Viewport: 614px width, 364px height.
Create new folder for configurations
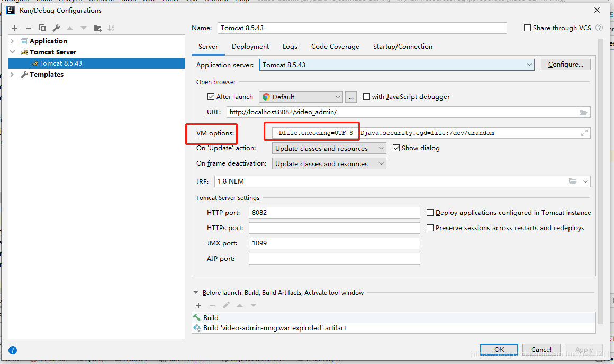pyautogui.click(x=97, y=28)
